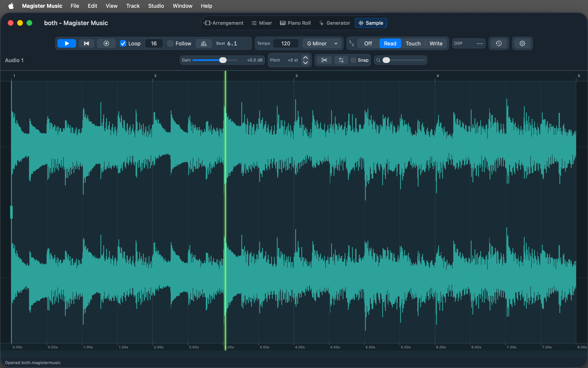Arm recording with the record icon
This screenshot has width=588, height=368.
point(106,43)
